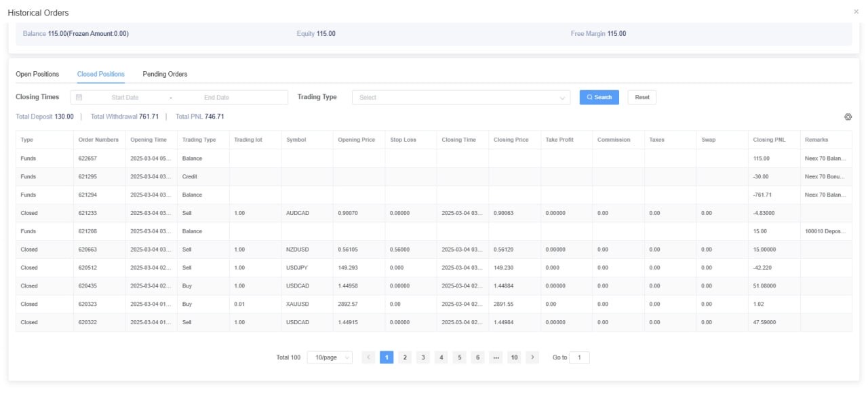Click the -761.71 closing PNL value

click(762, 195)
